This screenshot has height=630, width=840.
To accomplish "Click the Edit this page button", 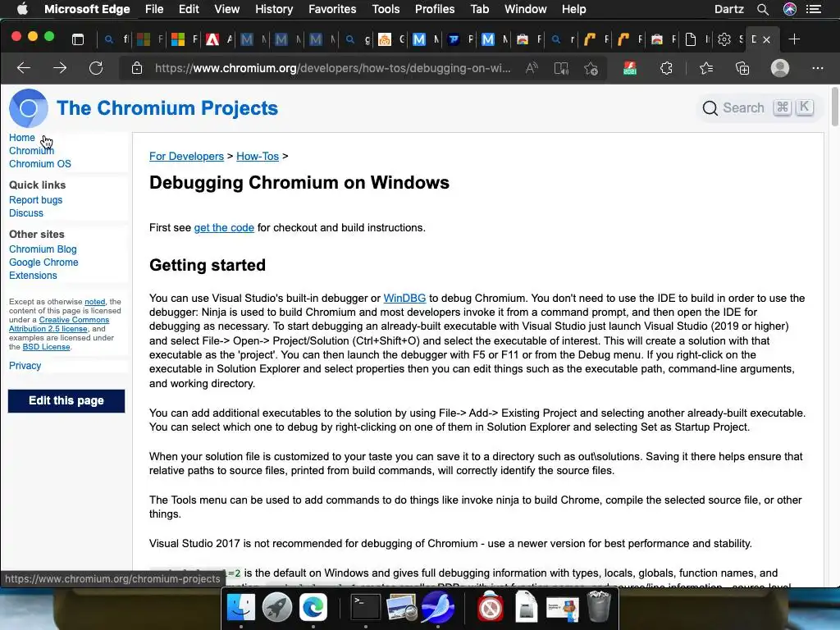I will [x=66, y=400].
